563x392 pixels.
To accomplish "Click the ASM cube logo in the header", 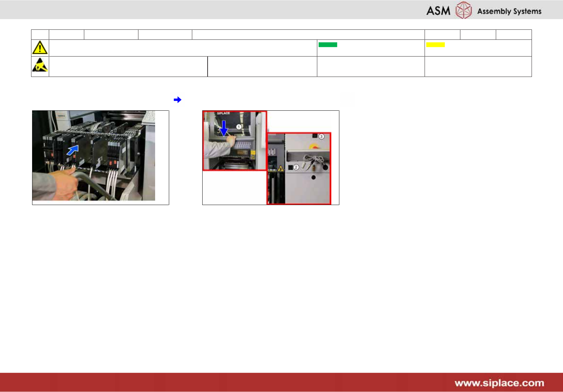I will tap(464, 10).
